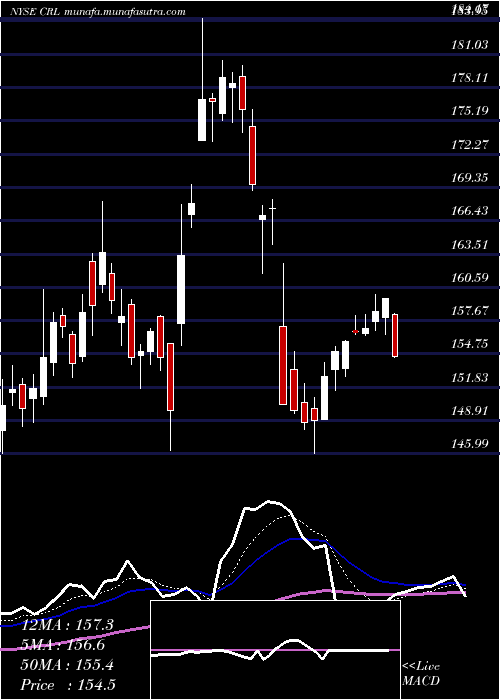
Task: Click the 157.67 price axis label
Action: pyautogui.click(x=471, y=310)
